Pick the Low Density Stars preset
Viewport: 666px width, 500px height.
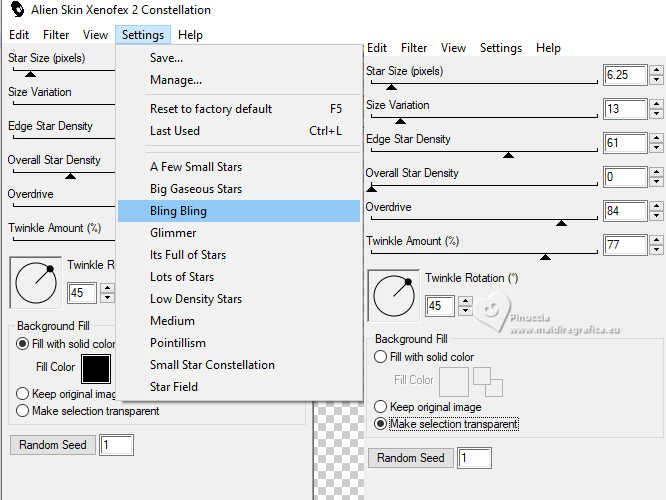[x=239, y=299]
